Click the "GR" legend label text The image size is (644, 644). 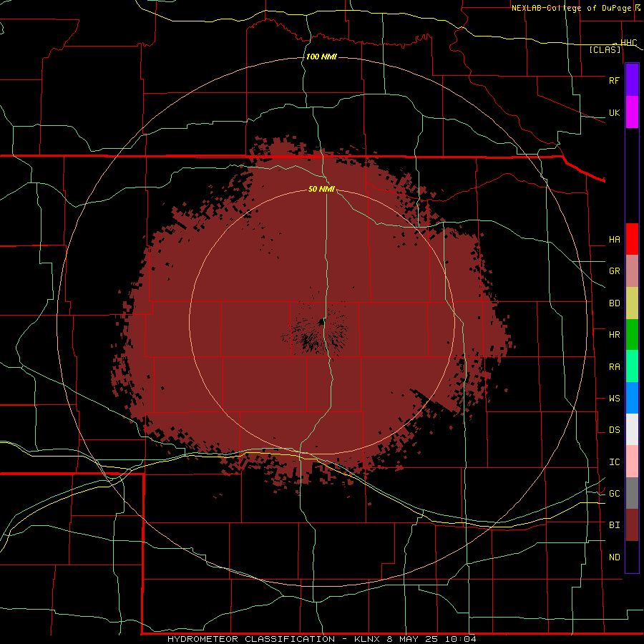click(x=614, y=271)
